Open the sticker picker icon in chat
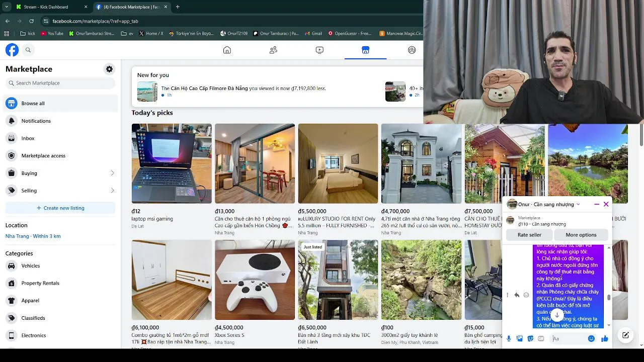Screen dimensions: 644x362 coord(530,339)
